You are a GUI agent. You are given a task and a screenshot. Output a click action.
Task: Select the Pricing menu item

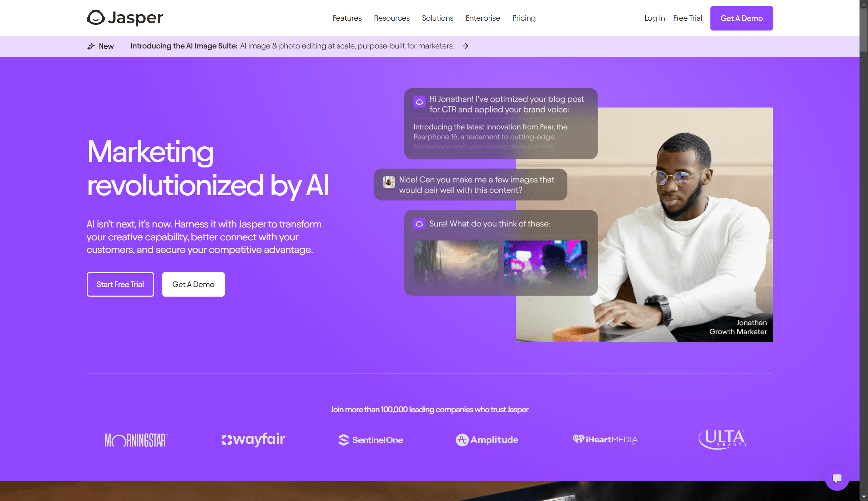pos(523,18)
